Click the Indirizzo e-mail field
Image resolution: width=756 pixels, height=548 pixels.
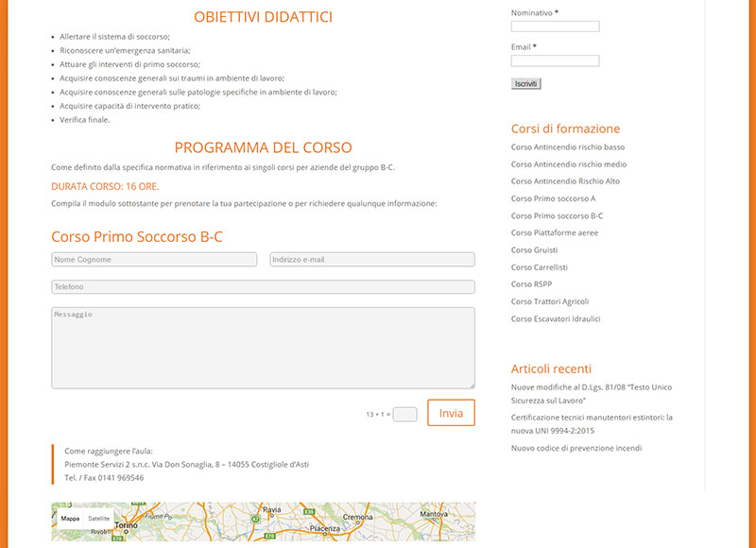click(x=372, y=259)
